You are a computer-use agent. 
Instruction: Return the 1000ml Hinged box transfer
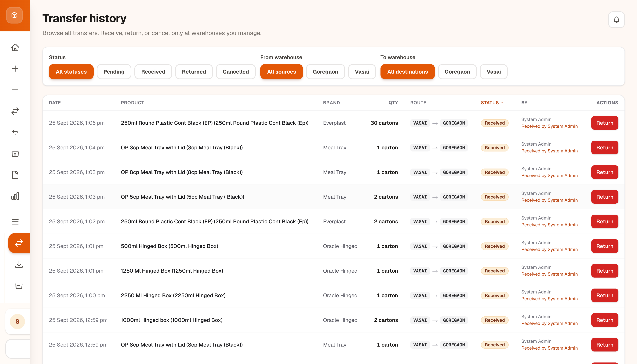point(605,320)
